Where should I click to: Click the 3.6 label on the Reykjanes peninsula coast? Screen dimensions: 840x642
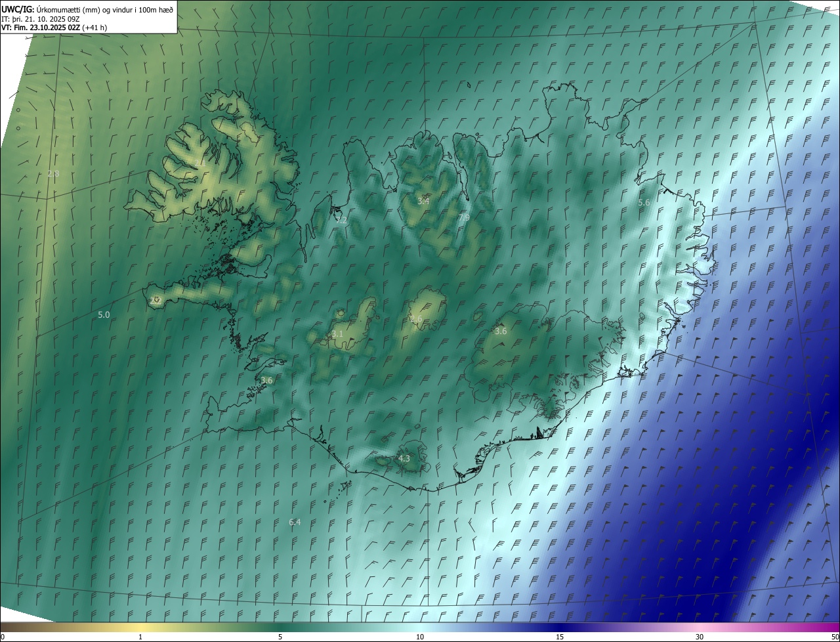pyautogui.click(x=266, y=380)
